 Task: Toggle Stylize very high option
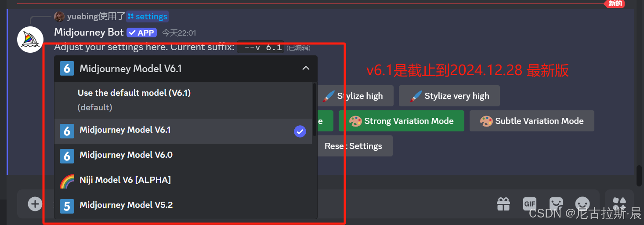click(x=449, y=96)
